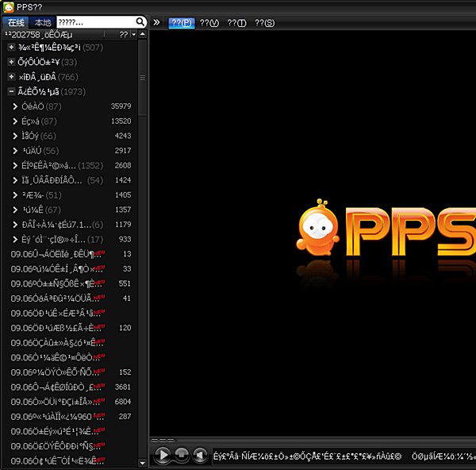Image resolution: width=476 pixels, height=470 pixels.
Task: Select the 09.06 channel ending in 960 with 287 viewers
Action: click(71, 417)
